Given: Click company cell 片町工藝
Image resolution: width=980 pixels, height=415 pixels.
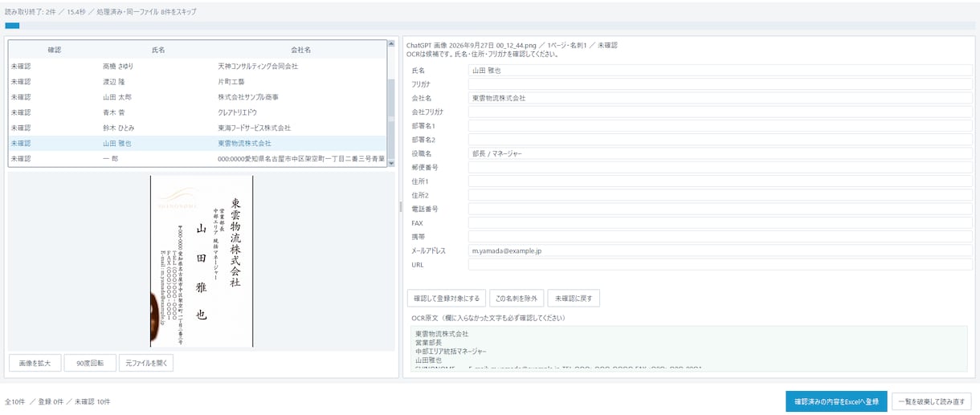Looking at the screenshot, I should (x=233, y=82).
